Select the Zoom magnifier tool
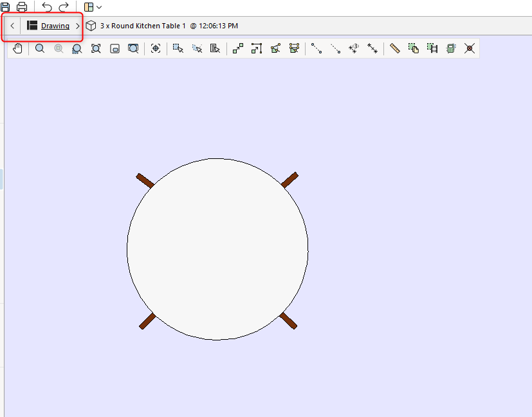 40,48
